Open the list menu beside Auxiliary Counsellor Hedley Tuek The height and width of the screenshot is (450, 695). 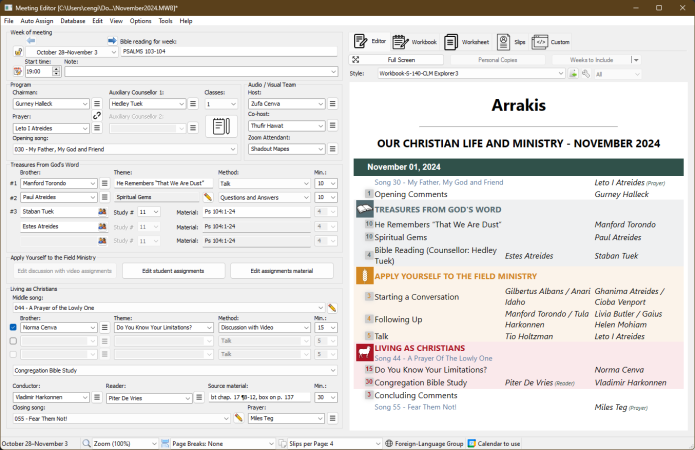[193, 104]
